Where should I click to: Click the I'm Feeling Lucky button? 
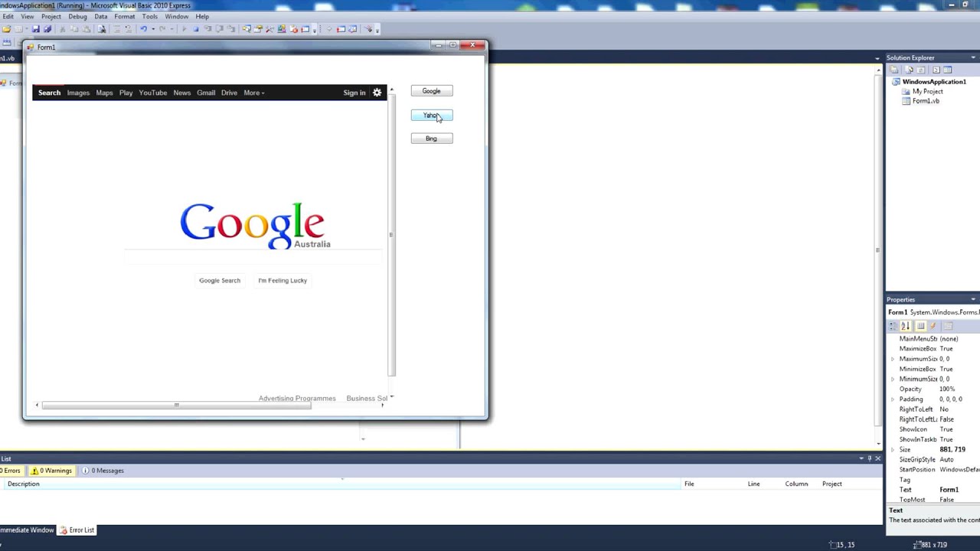[283, 280]
